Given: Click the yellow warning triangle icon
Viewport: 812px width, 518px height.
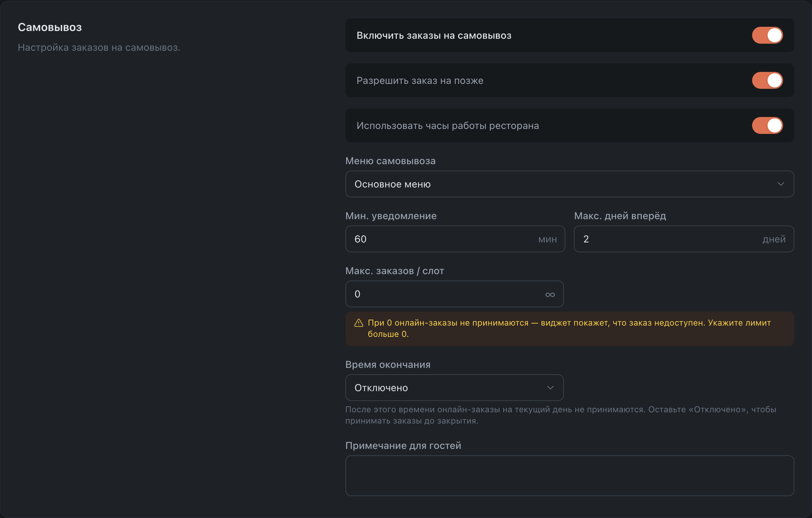Looking at the screenshot, I should tap(359, 323).
